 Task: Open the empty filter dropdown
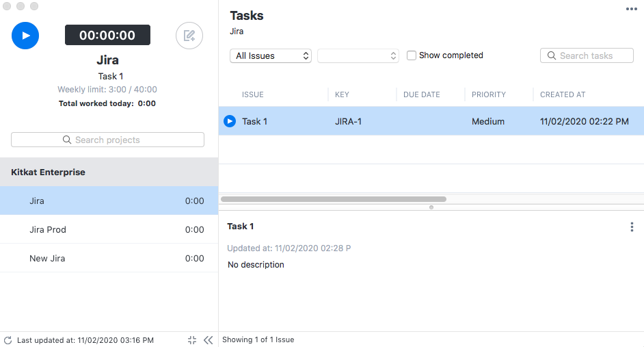tap(358, 56)
